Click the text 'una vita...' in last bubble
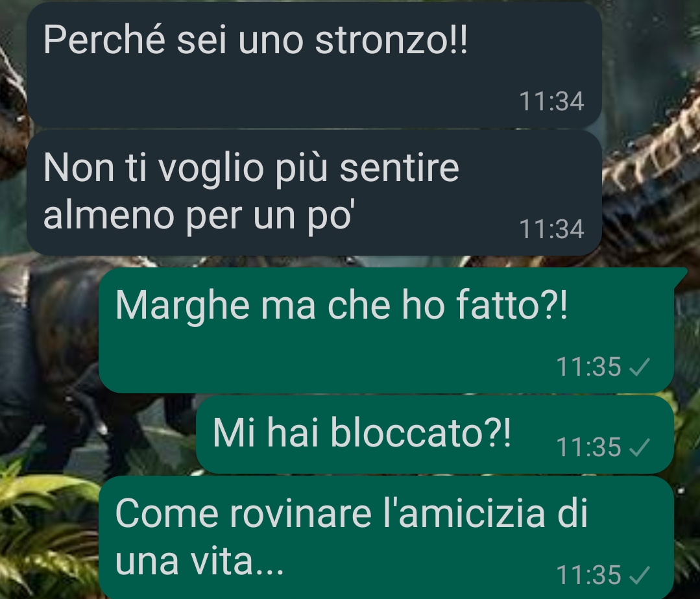The image size is (700, 599). point(199,561)
